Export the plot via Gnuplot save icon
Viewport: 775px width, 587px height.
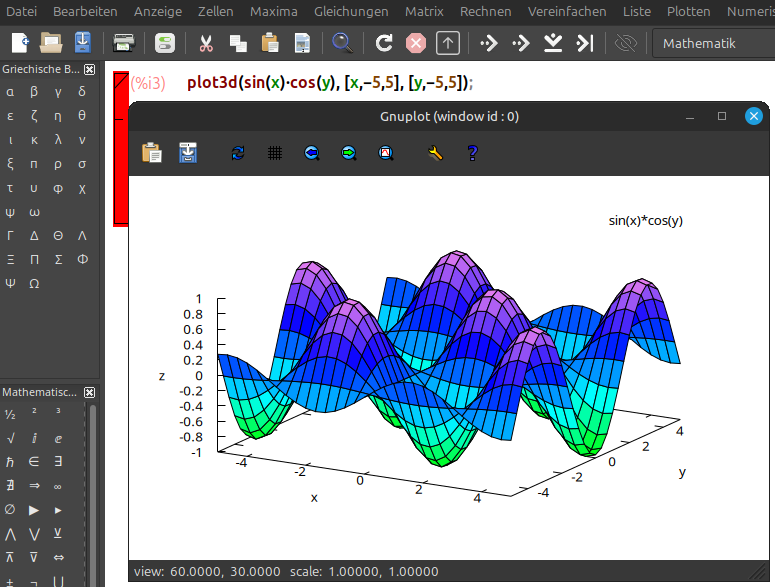tap(188, 153)
